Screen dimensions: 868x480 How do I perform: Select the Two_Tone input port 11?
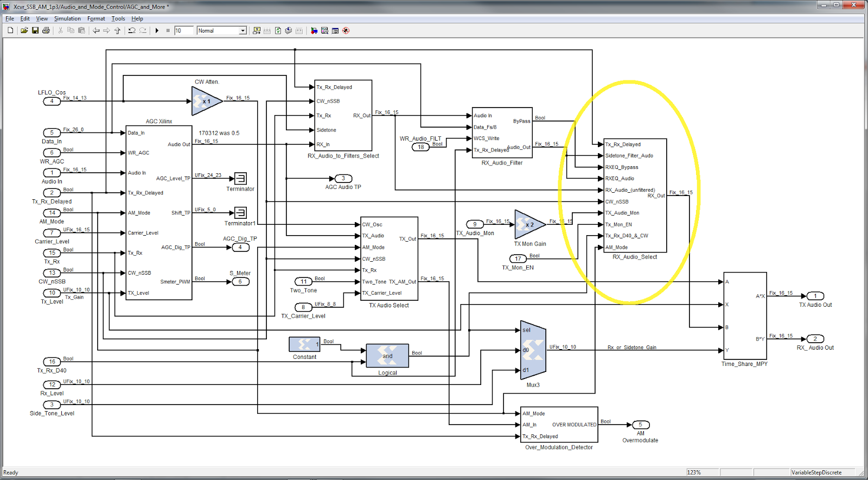pyautogui.click(x=303, y=281)
